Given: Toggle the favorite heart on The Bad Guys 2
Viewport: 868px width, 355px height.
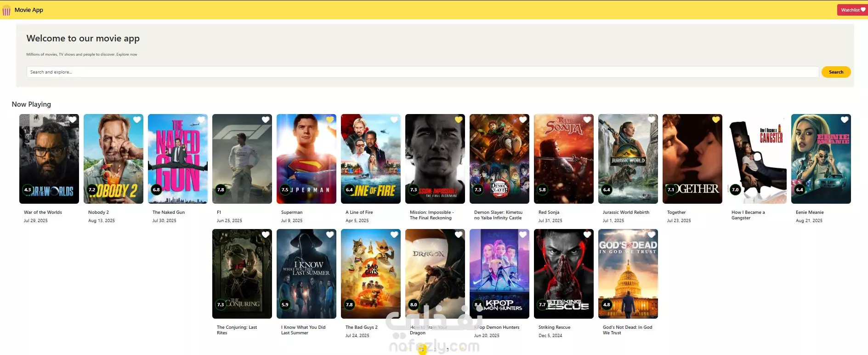Looking at the screenshot, I should [x=394, y=235].
